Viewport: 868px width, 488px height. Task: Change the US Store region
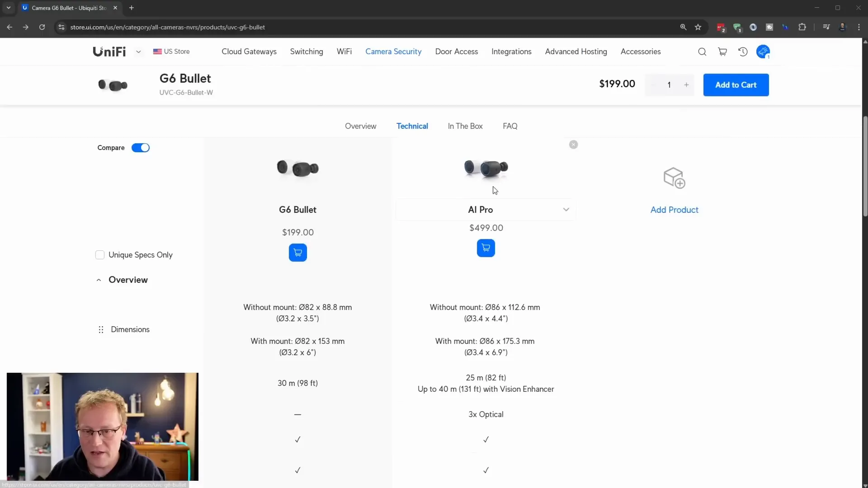tap(171, 52)
